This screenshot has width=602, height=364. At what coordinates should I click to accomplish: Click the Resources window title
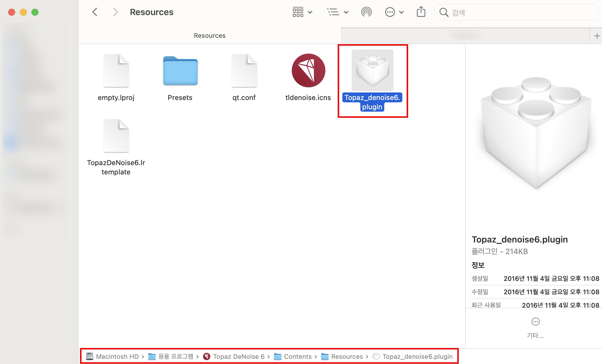coord(152,12)
